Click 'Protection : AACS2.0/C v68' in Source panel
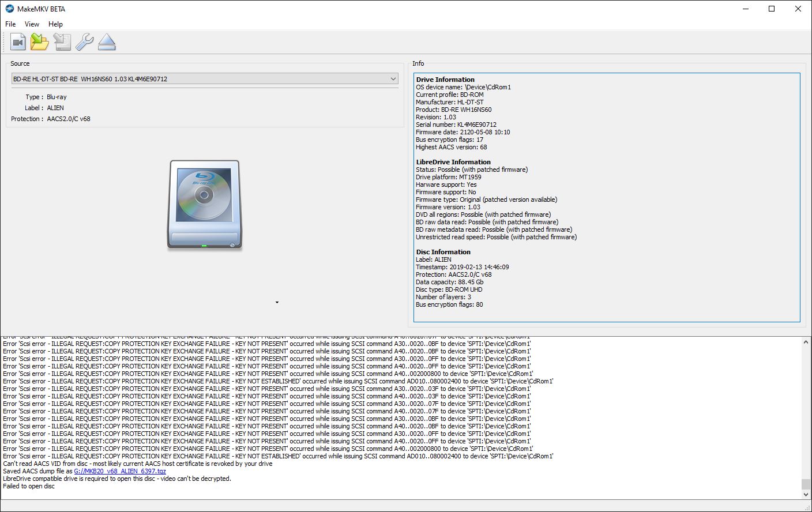 pyautogui.click(x=51, y=119)
